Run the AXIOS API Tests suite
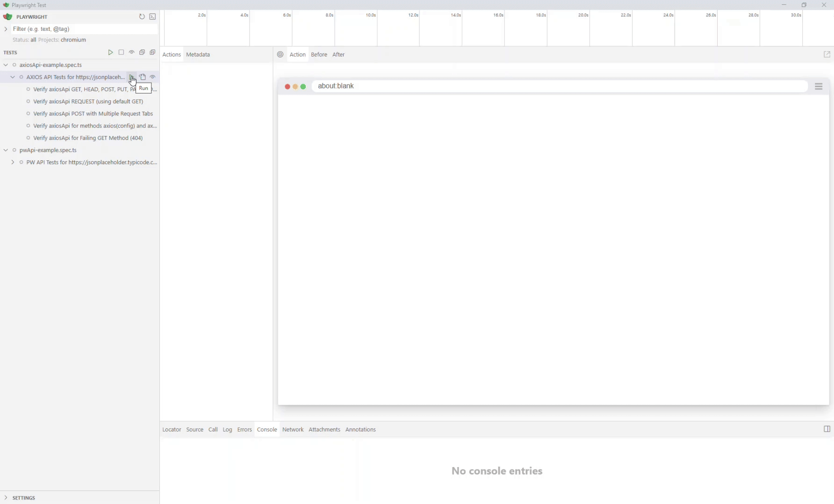The height and width of the screenshot is (504, 834). pyautogui.click(x=132, y=77)
